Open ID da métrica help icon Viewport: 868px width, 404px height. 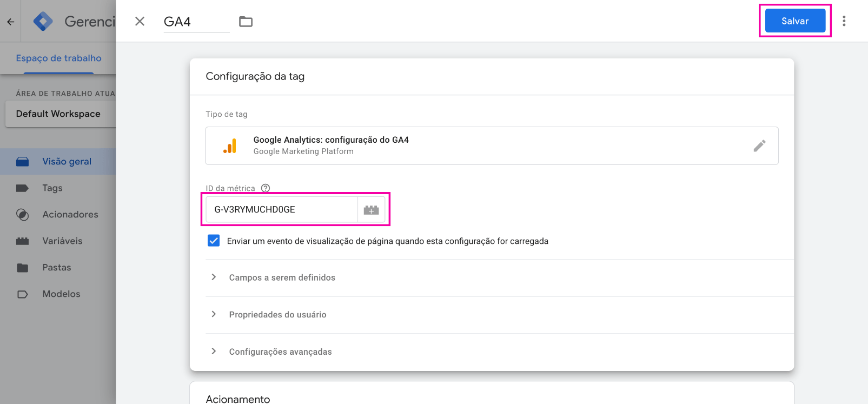(265, 188)
